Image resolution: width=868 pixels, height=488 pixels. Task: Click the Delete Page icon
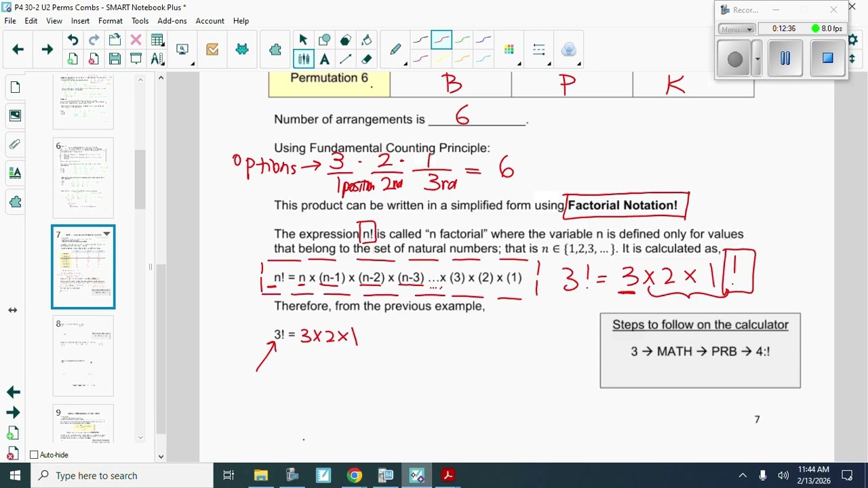pyautogui.click(x=94, y=59)
